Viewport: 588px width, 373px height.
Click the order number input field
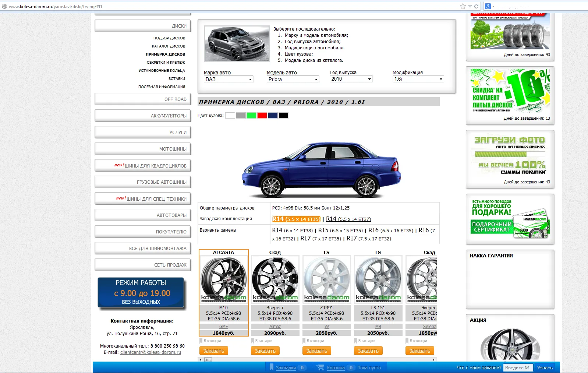tap(517, 367)
